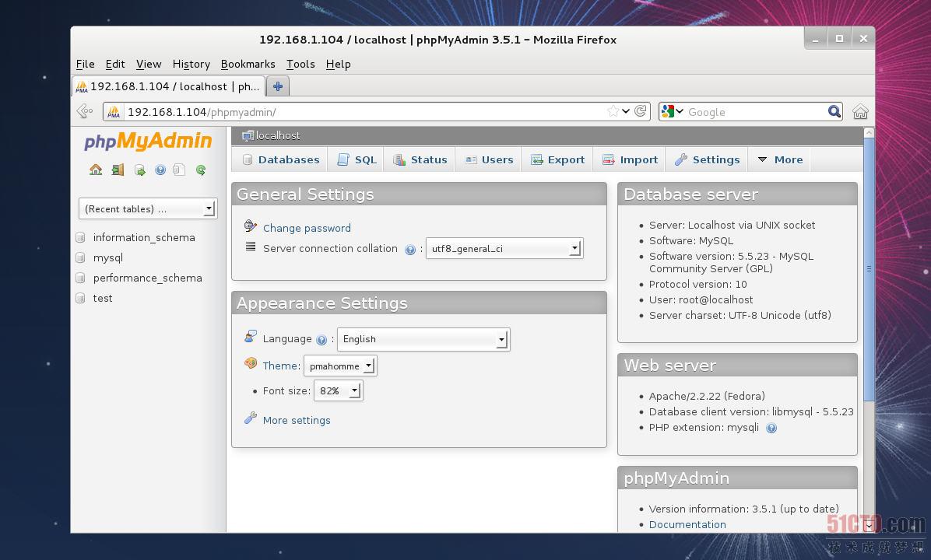The height and width of the screenshot is (560, 931).
Task: Open the information_schema database
Action: click(x=144, y=237)
